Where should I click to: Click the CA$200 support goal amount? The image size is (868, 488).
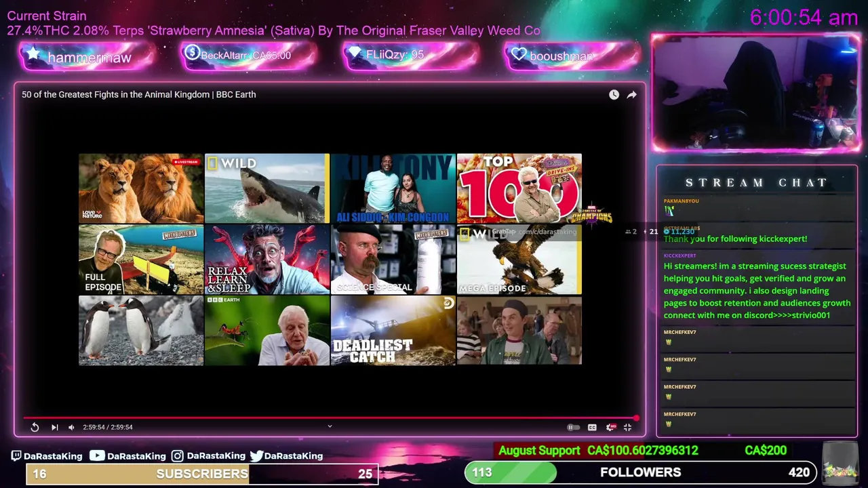(x=766, y=450)
